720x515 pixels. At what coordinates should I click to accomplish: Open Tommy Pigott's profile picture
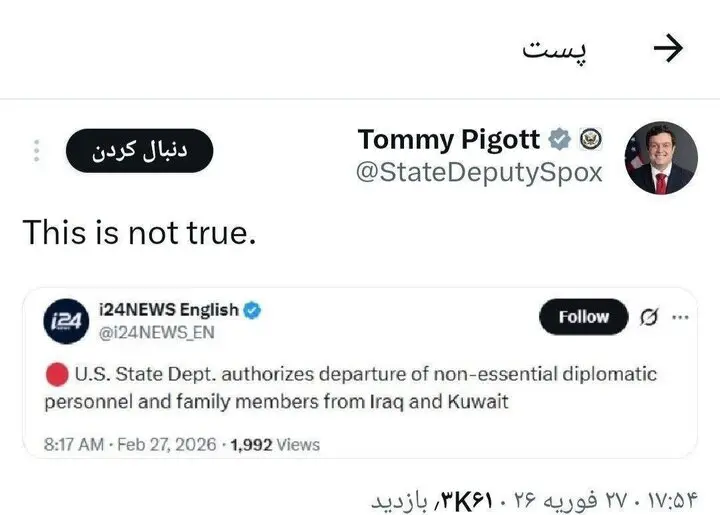(661, 160)
